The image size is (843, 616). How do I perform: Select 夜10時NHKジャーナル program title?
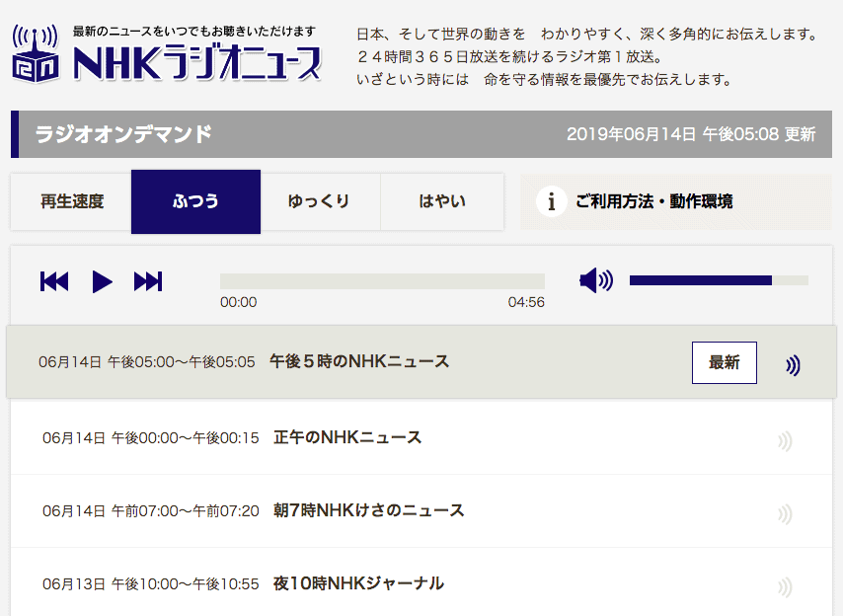pyautogui.click(x=358, y=583)
